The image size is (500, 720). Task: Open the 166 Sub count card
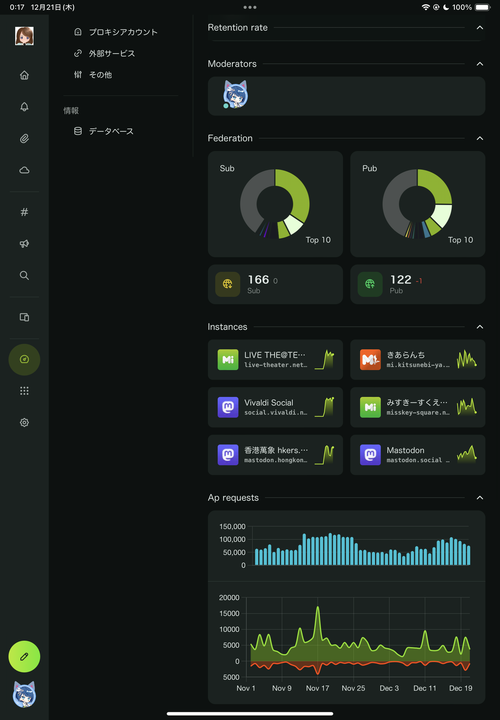tap(275, 284)
